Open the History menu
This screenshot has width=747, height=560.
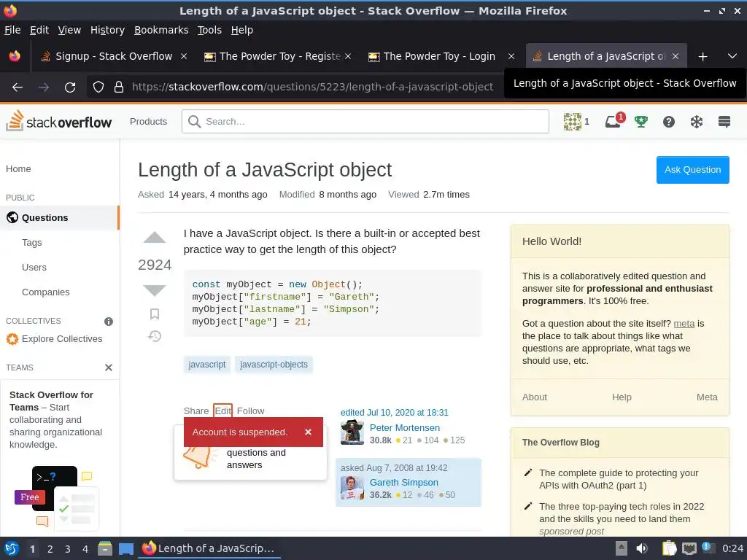pos(107,30)
